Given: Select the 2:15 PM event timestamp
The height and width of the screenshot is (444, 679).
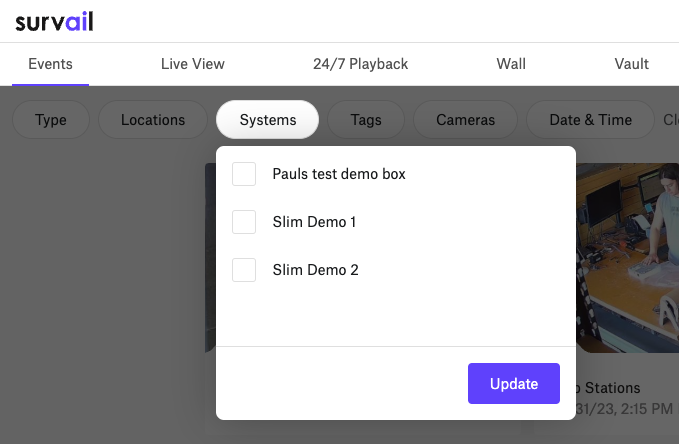Looking at the screenshot, I should click(624, 408).
